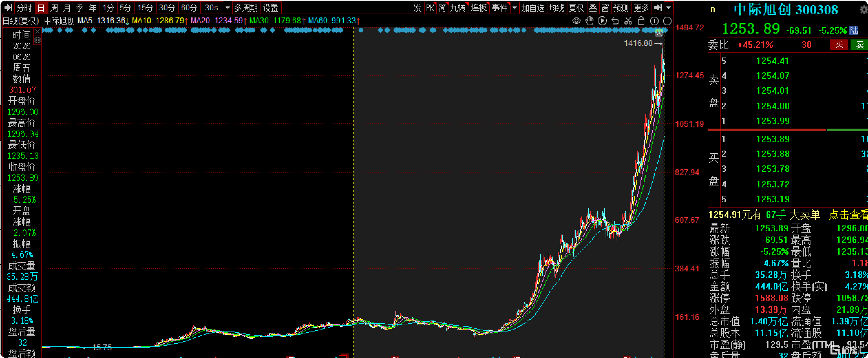
Task: Switch to the 季 quarterly tab
Action: [80, 8]
